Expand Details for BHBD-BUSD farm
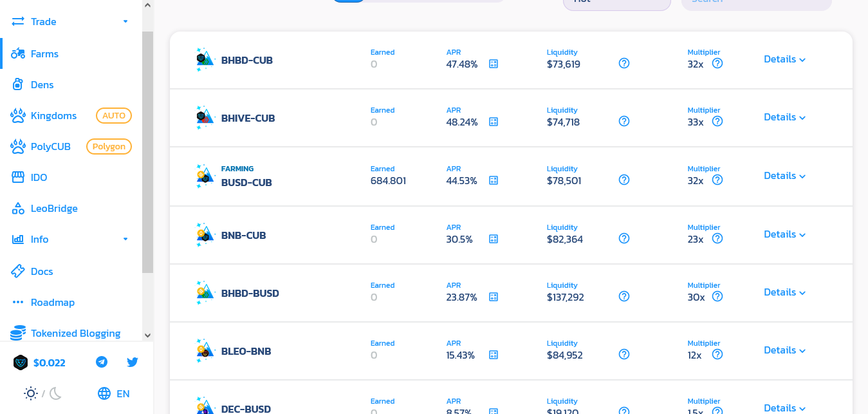The width and height of the screenshot is (868, 414). tap(784, 292)
